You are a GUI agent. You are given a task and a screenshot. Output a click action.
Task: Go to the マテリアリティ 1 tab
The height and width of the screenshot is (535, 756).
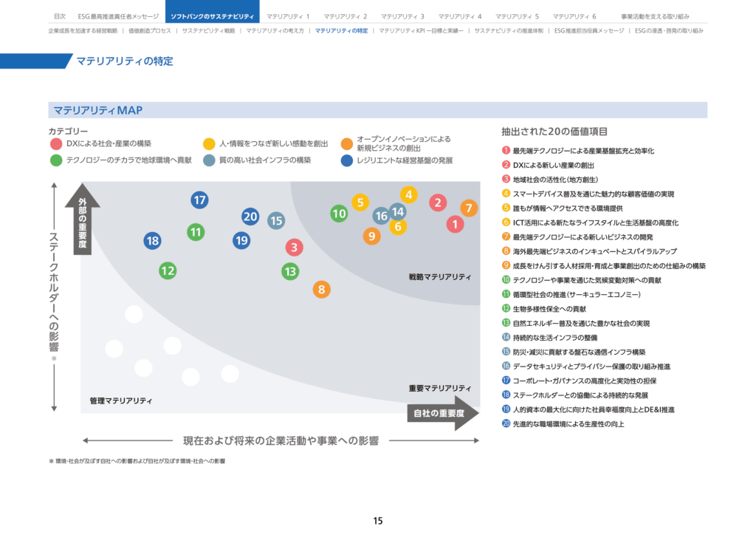(x=288, y=16)
